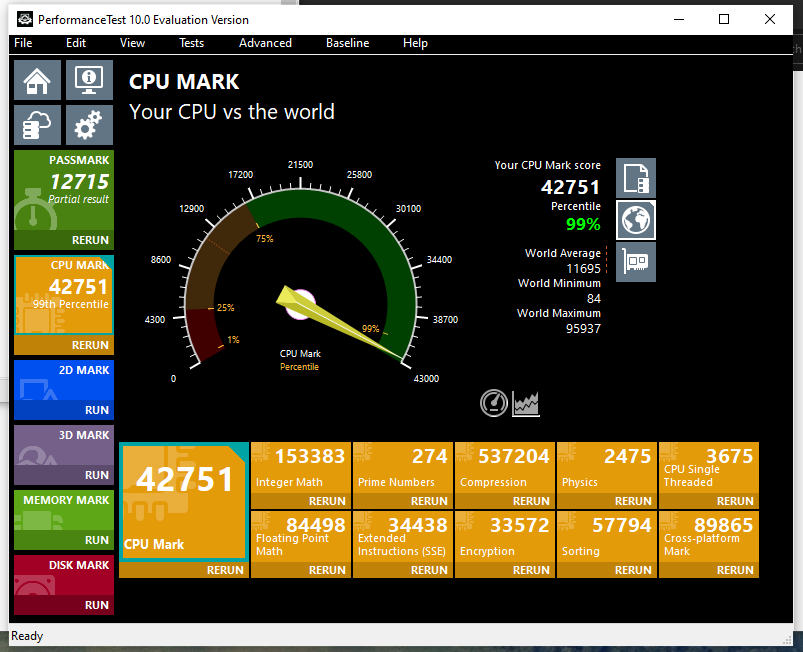Select the Encryption 33572 tile
This screenshot has height=652, width=803.
[x=505, y=538]
